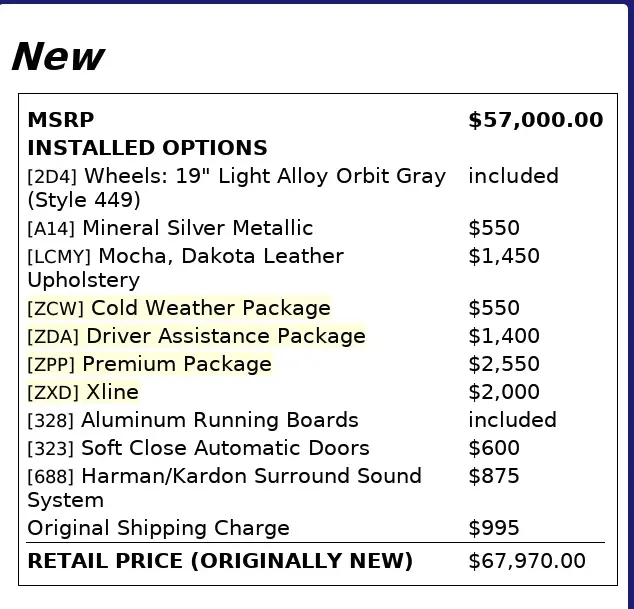Open the Driver Assistance Package link
634x609 pixels.
pos(225,336)
